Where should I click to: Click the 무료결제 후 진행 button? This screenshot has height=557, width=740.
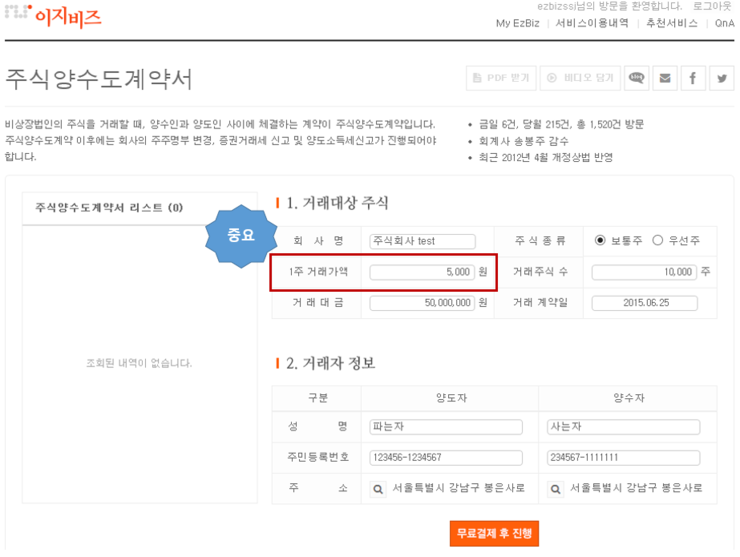coord(494,533)
